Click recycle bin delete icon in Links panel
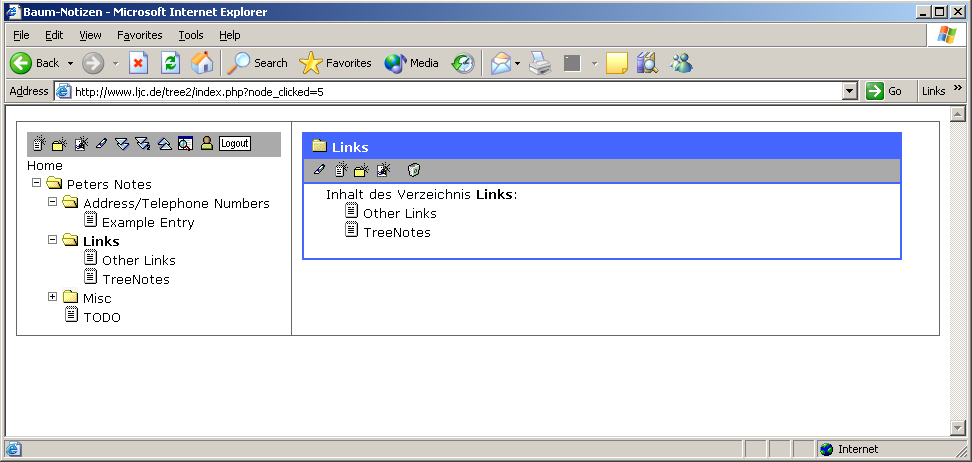 pyautogui.click(x=414, y=169)
